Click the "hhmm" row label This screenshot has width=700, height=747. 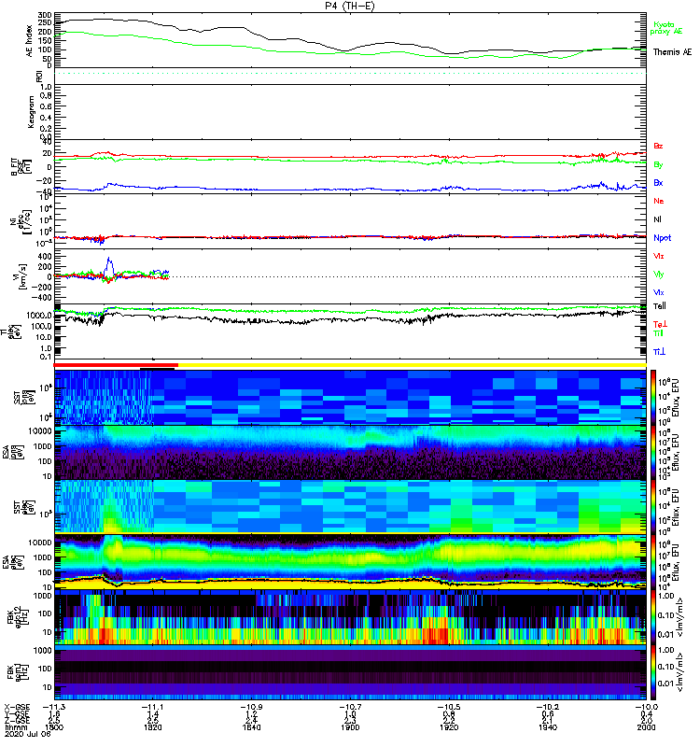(x=15, y=727)
